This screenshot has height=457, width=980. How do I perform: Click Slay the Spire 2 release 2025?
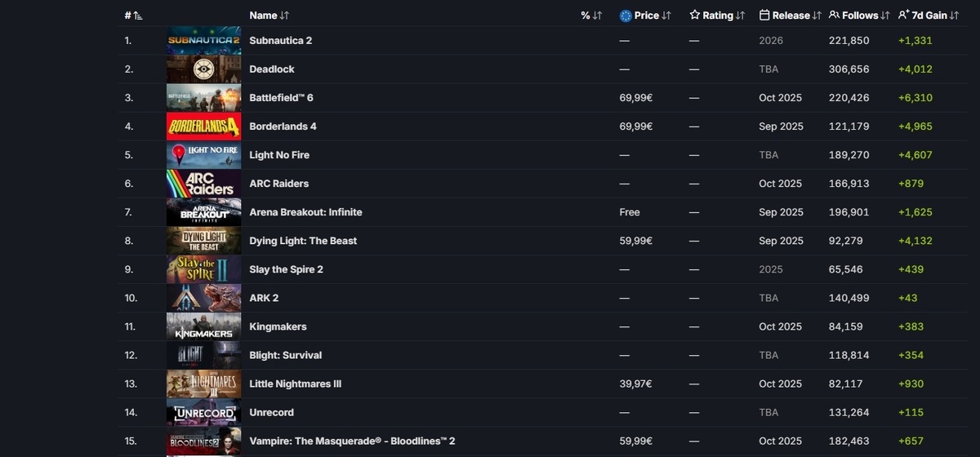[770, 269]
